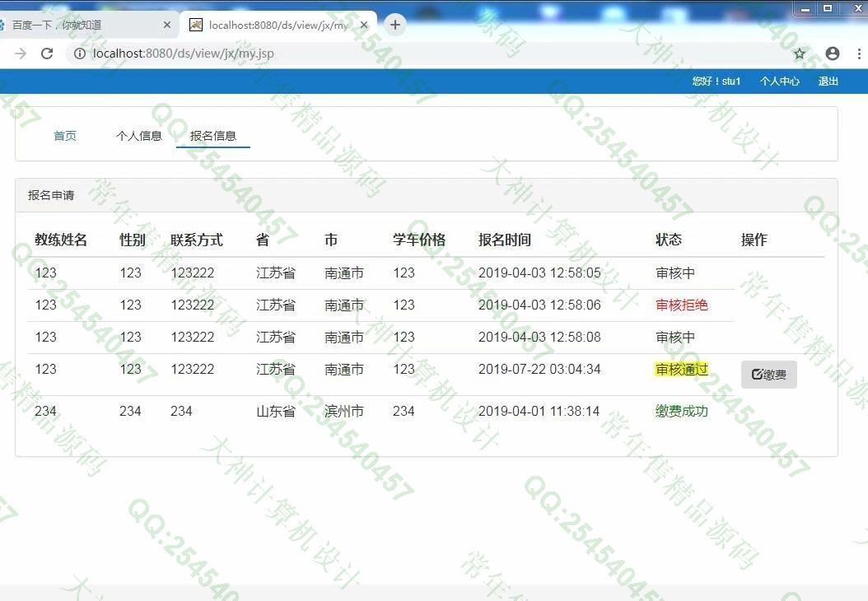868x601 pixels.
Task: Maximize the browser window
Action: click(x=828, y=8)
